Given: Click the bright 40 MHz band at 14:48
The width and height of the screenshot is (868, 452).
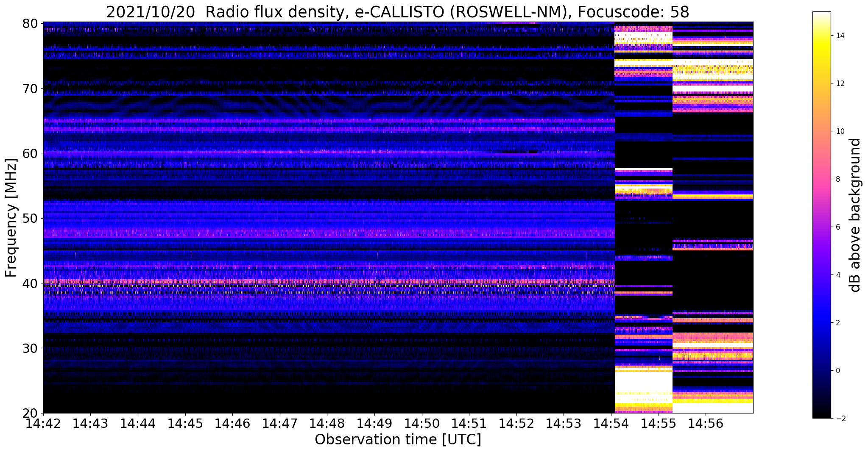Looking at the screenshot, I should (x=327, y=281).
